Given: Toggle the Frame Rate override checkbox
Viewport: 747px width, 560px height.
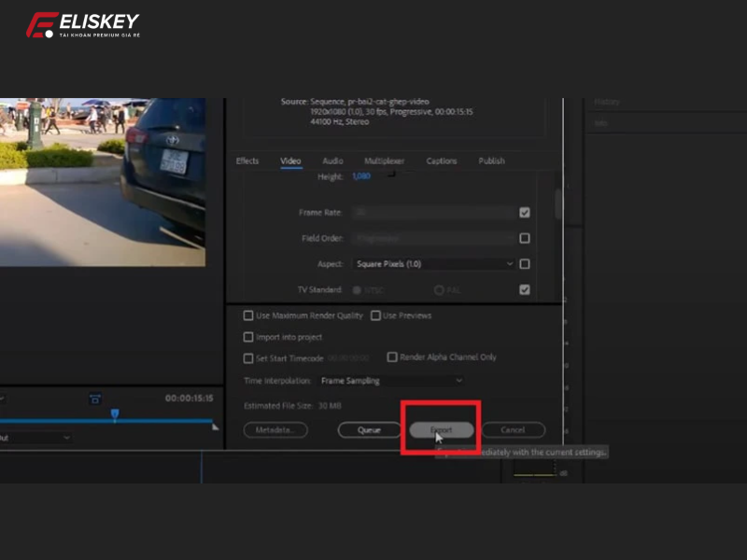Looking at the screenshot, I should tap(525, 212).
